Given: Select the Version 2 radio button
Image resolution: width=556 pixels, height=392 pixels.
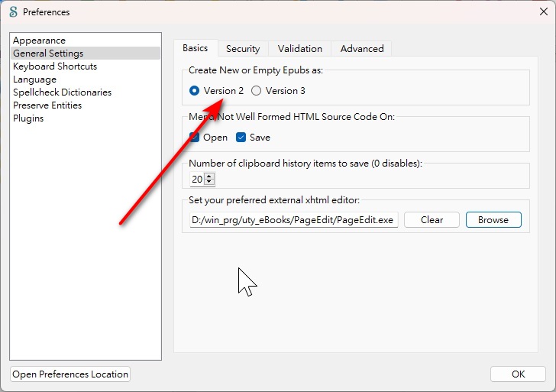Looking at the screenshot, I should 194,91.
